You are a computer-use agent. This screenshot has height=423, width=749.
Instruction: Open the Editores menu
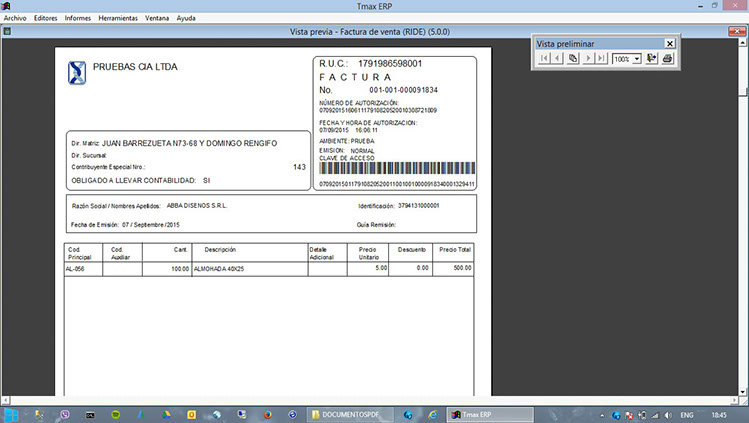pos(45,18)
